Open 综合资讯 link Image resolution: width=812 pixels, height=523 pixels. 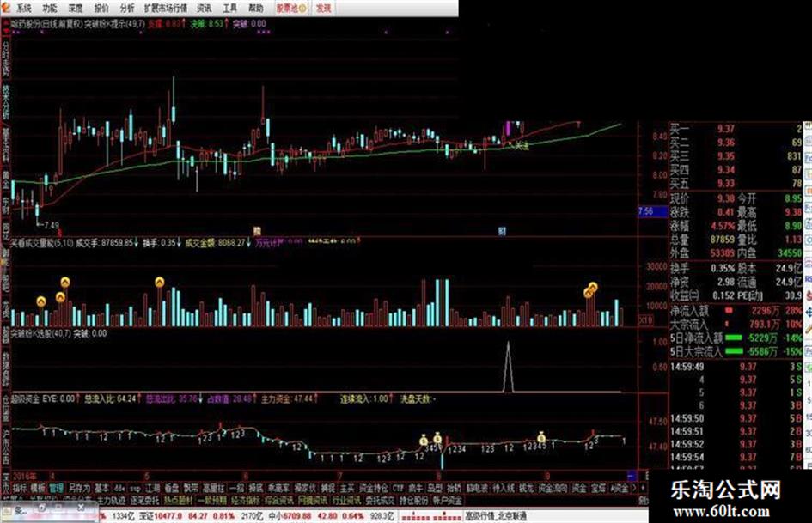(x=279, y=501)
